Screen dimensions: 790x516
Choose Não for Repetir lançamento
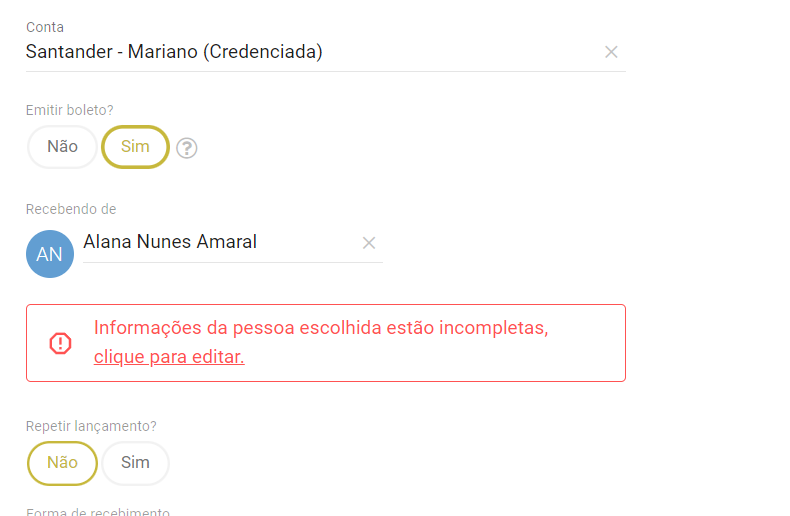pyautogui.click(x=62, y=463)
